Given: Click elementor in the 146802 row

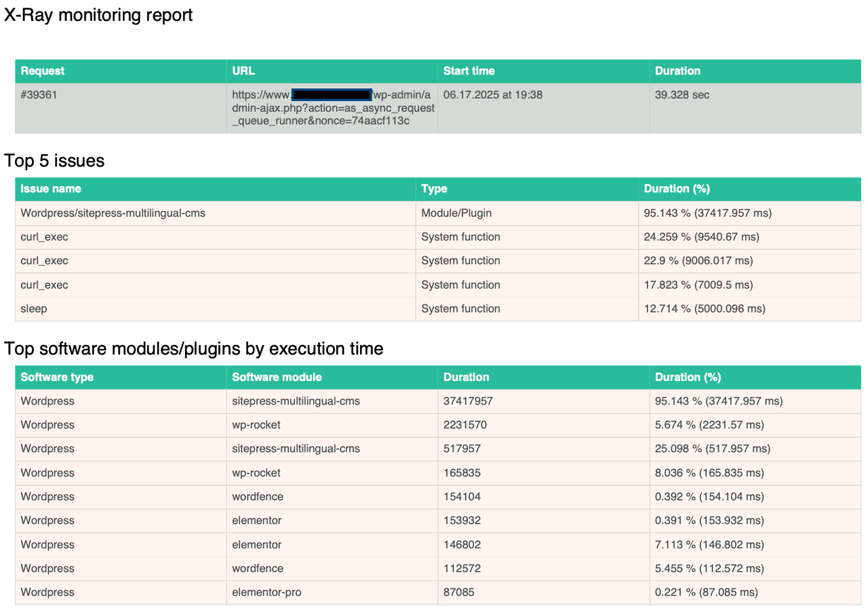Looking at the screenshot, I should tap(257, 545).
